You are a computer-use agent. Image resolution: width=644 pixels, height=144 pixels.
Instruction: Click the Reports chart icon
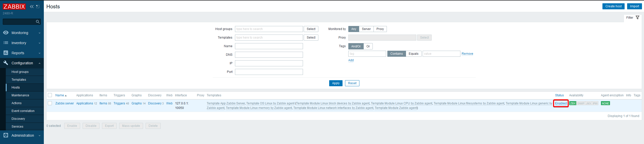coord(6,53)
